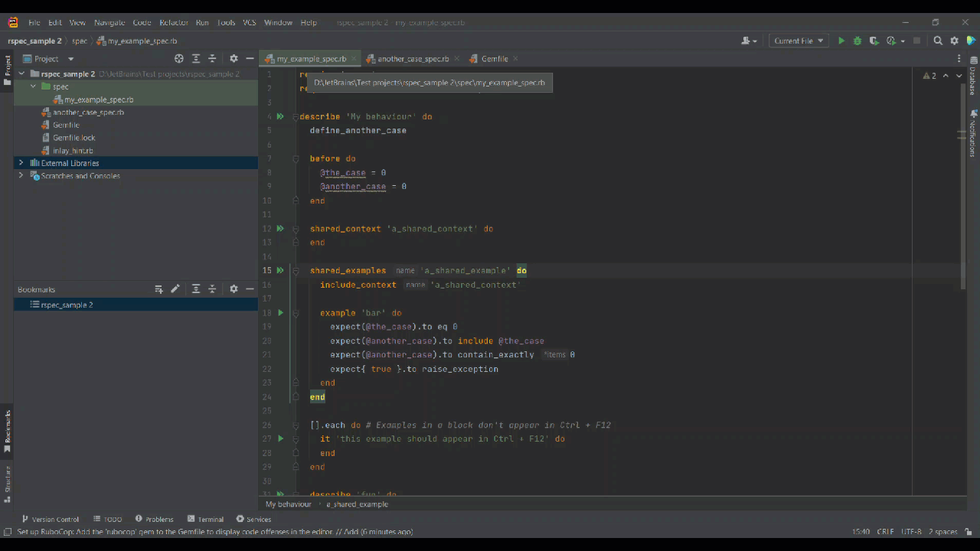The image size is (980, 551).
Task: Collapse line 7 before block with fold arrow
Action: click(296, 158)
